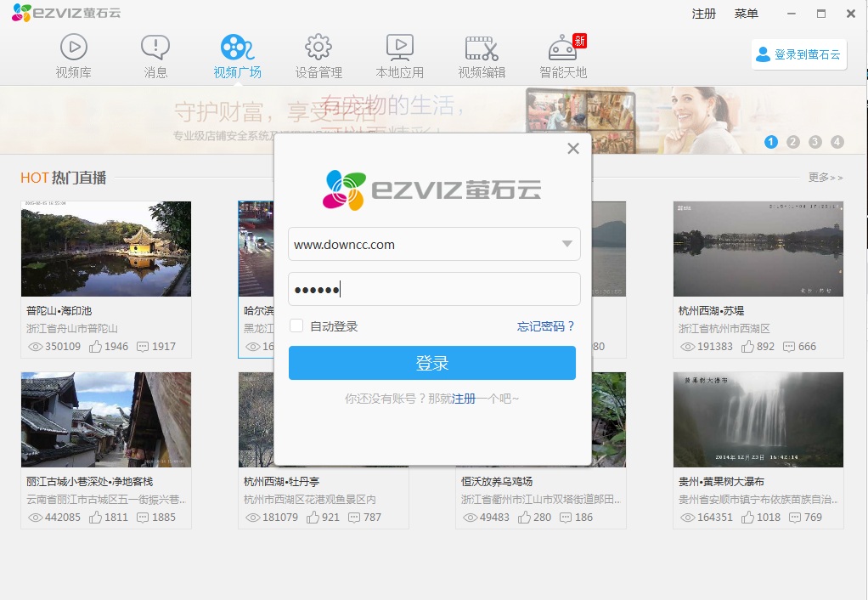Minimize the EZVIZ window

pos(792,14)
